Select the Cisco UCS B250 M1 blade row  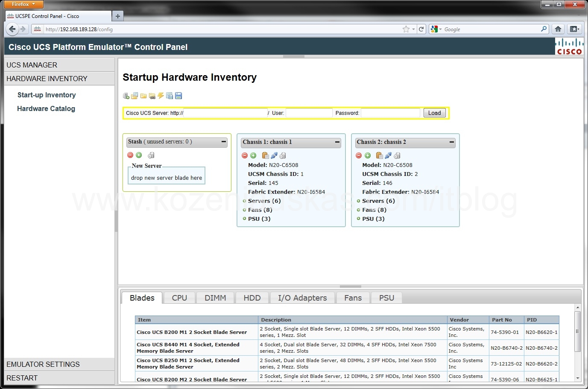[347, 363]
